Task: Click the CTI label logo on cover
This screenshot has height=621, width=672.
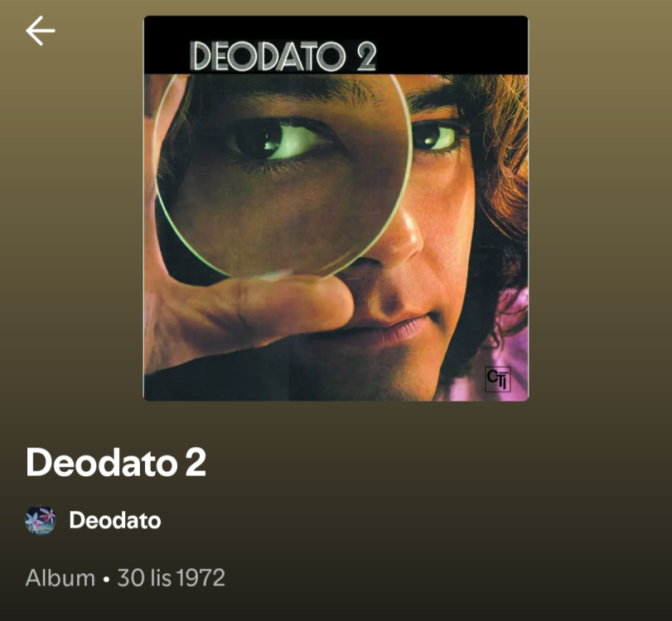Action: tap(497, 379)
